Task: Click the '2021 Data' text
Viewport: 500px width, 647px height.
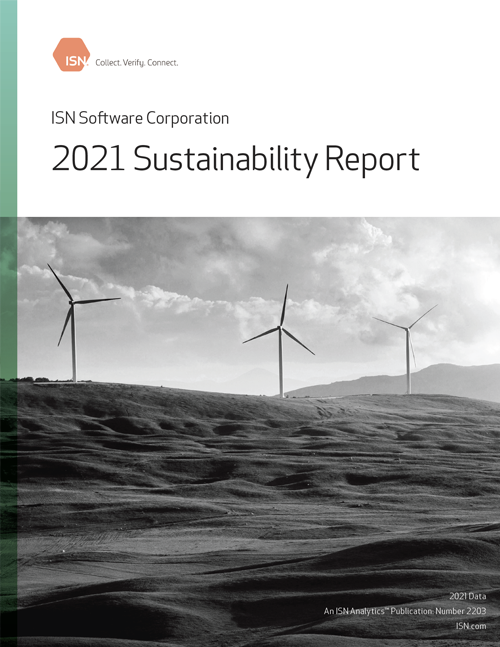Action: coord(467,596)
